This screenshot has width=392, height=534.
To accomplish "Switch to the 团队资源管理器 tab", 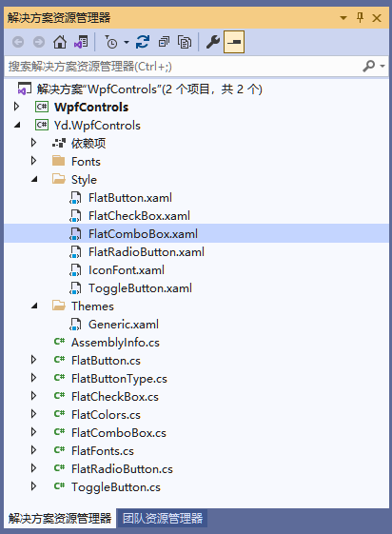I will coord(163,519).
